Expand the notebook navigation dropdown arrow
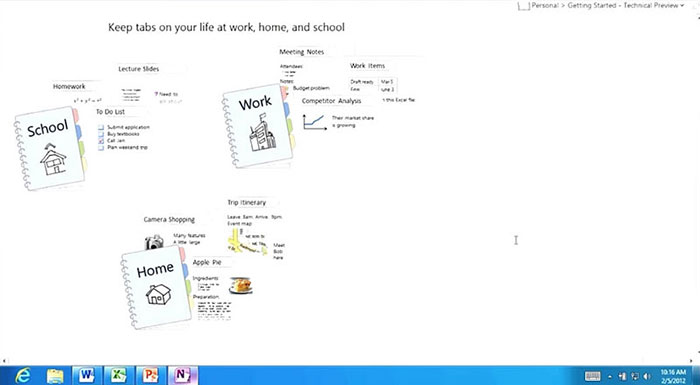 (682, 6)
